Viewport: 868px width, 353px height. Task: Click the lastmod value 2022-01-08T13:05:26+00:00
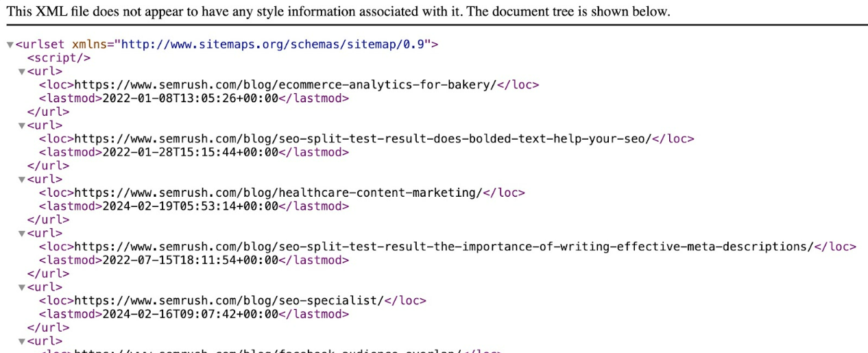tap(190, 98)
